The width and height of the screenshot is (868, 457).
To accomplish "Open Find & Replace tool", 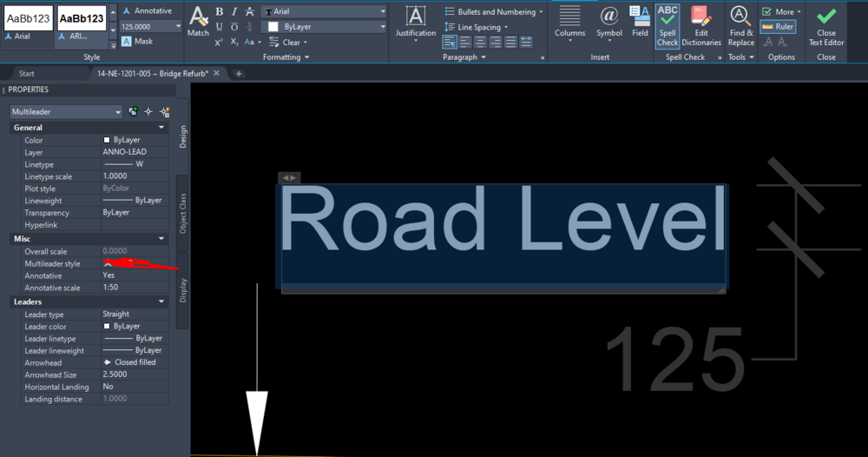I will pyautogui.click(x=740, y=24).
